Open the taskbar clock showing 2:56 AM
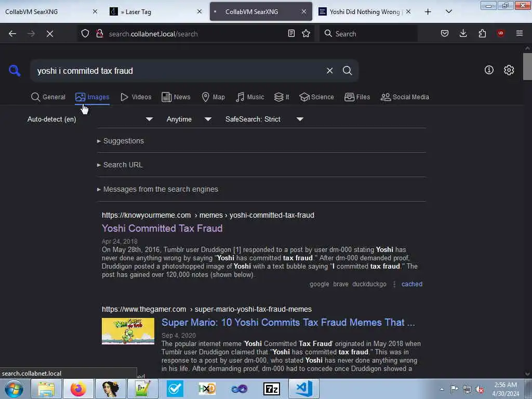Viewport: 532px width, 399px height. click(x=506, y=389)
